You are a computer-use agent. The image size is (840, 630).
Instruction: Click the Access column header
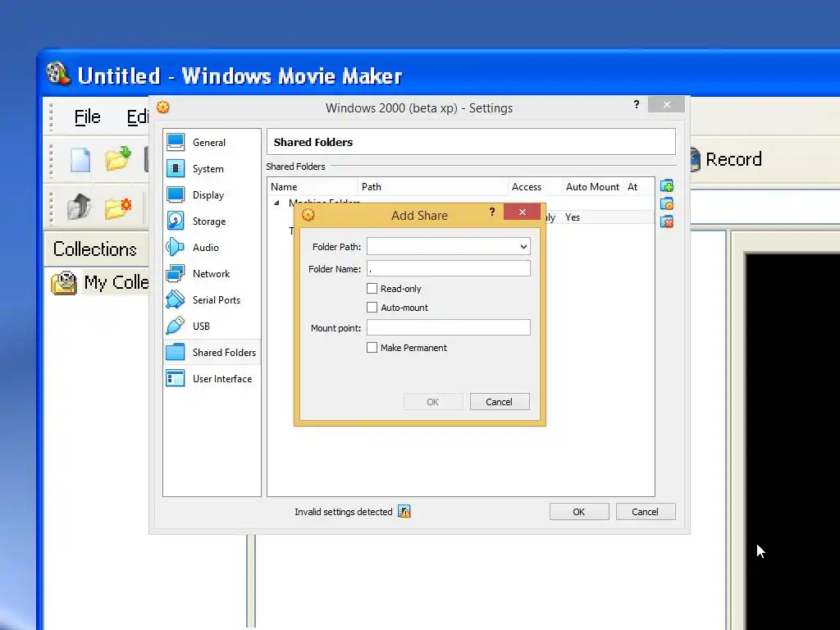tap(535, 186)
